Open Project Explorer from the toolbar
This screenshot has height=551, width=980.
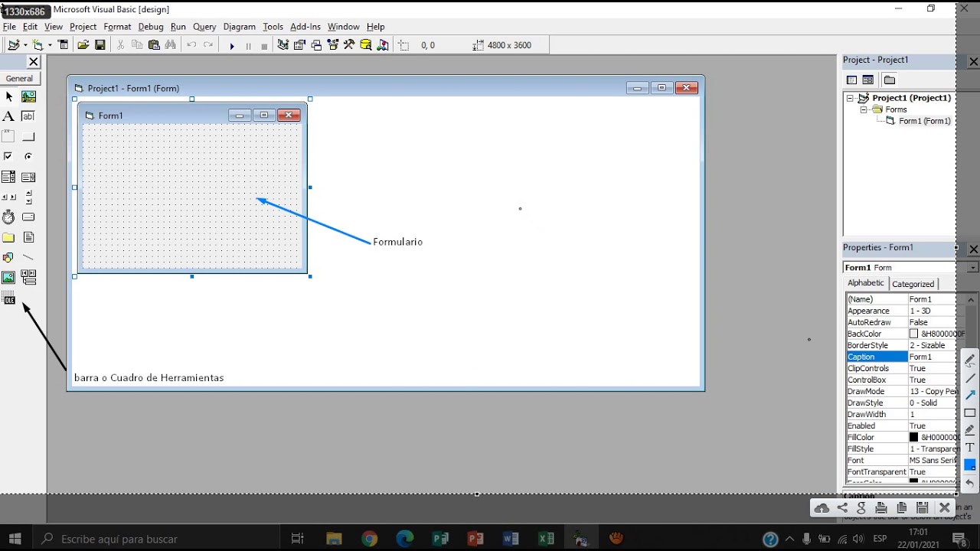[283, 45]
